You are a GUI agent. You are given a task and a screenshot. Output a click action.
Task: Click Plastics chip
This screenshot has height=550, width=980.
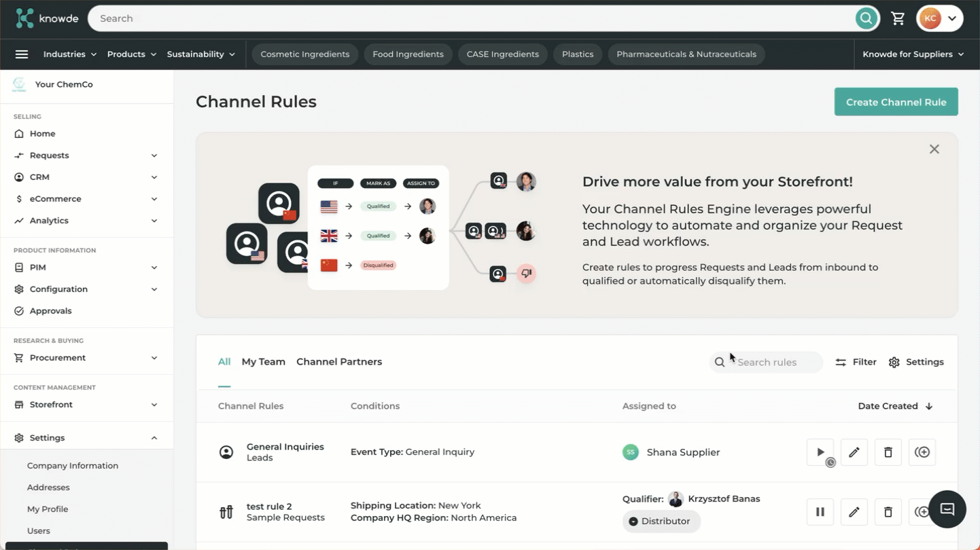[x=578, y=54]
